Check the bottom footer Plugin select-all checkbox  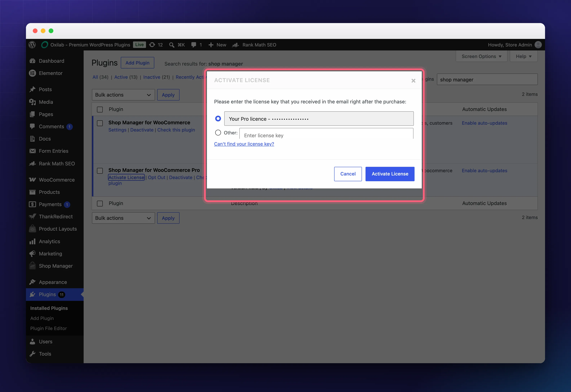pos(100,203)
